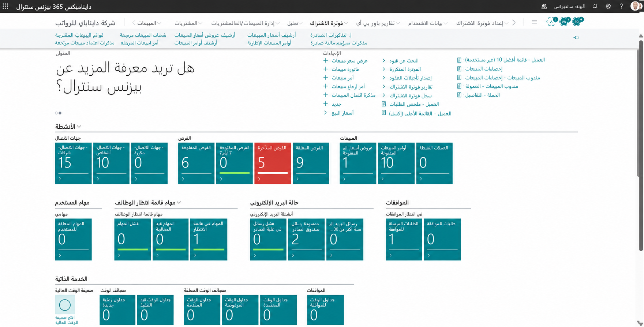The image size is (644, 327).
Task: Click plus icon next to عرض سعر مبيعات
Action: [x=325, y=60]
